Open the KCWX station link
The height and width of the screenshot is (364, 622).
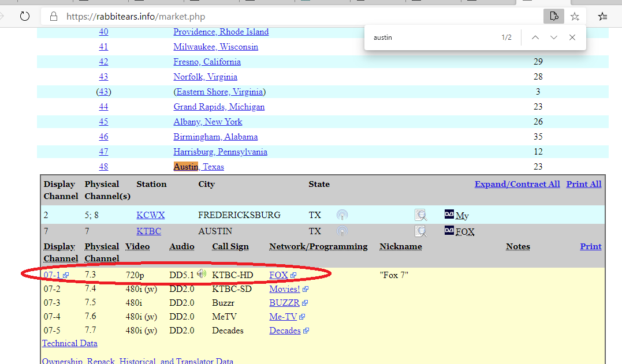point(150,215)
